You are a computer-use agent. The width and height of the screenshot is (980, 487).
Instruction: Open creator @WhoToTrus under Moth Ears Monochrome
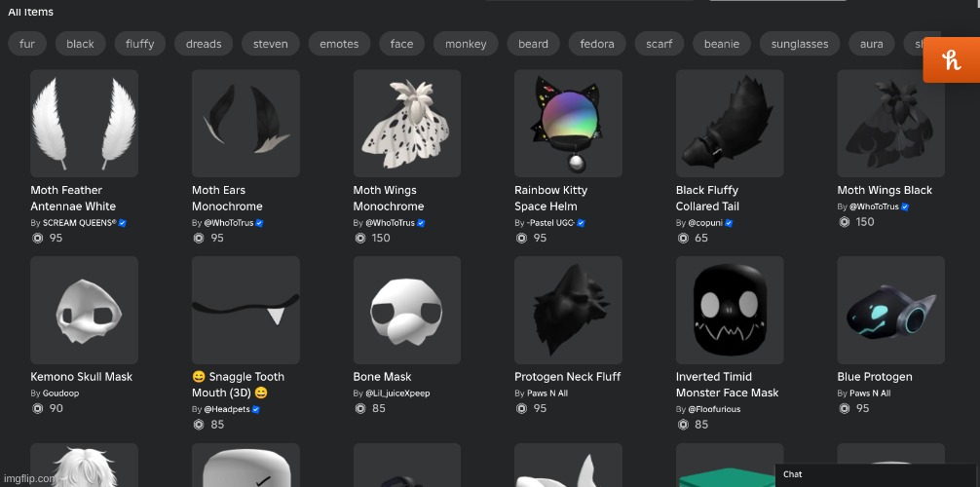pos(229,222)
